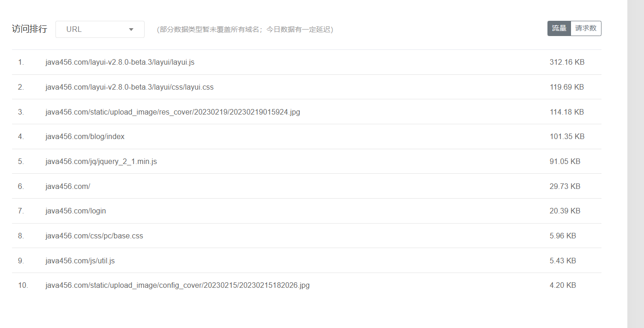This screenshot has width=644, height=328.
Task: Select the css/pc/base.css URL row
Action: [94, 236]
